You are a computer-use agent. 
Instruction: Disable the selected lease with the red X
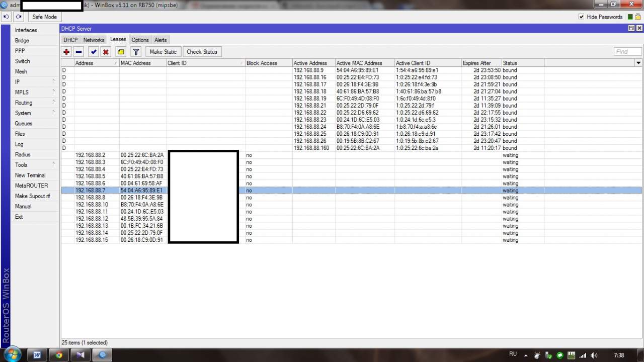coord(106,52)
